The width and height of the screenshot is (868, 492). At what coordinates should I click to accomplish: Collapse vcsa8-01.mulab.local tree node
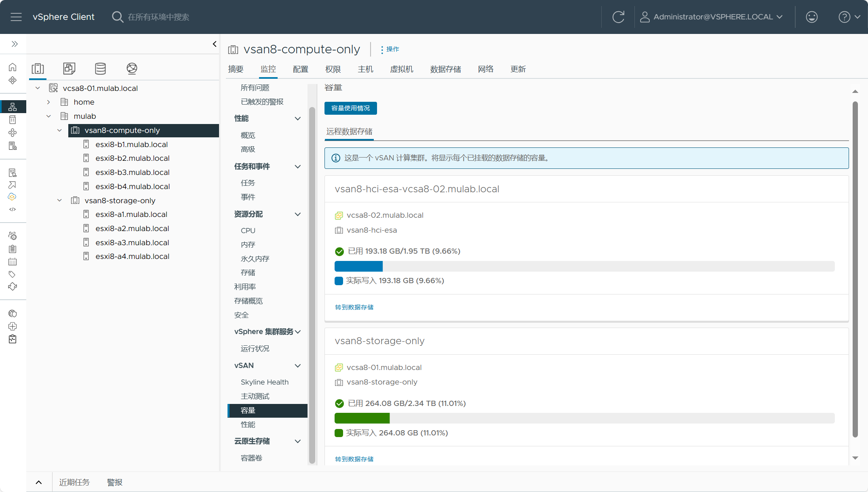pyautogui.click(x=38, y=88)
